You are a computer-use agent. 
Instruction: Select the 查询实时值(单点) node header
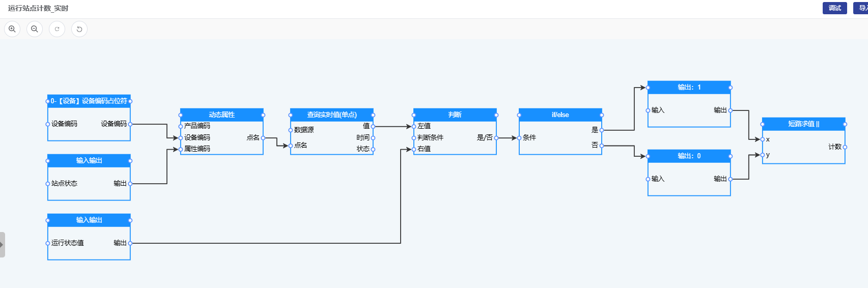coord(331,115)
